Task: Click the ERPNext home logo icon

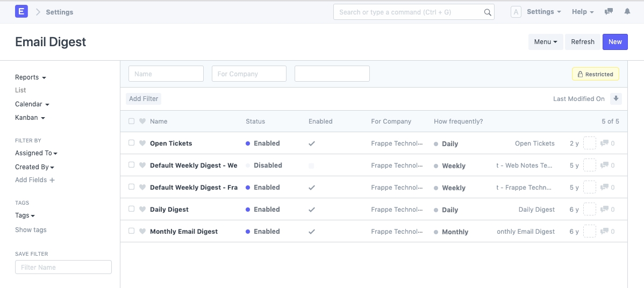Action: tap(22, 11)
